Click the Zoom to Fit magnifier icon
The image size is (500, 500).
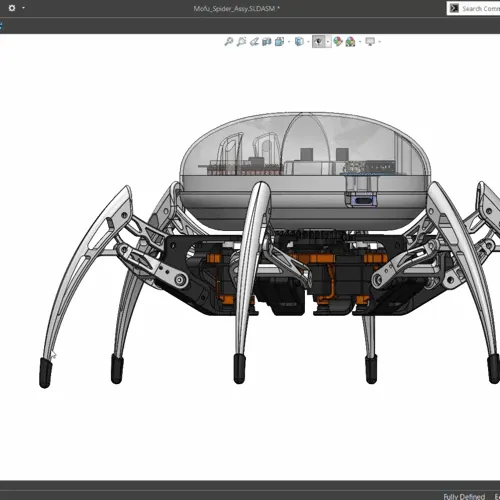tap(229, 42)
